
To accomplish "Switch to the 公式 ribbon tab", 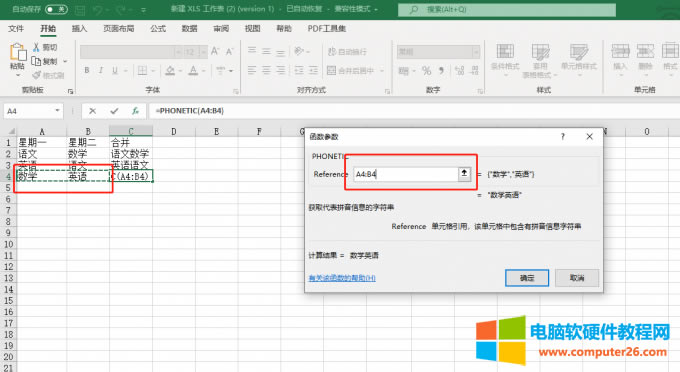I will [x=158, y=29].
